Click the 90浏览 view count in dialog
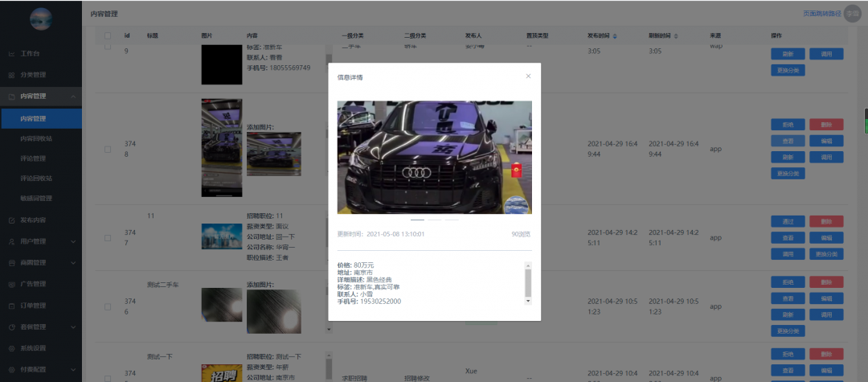Image resolution: width=868 pixels, height=382 pixels. 521,234
